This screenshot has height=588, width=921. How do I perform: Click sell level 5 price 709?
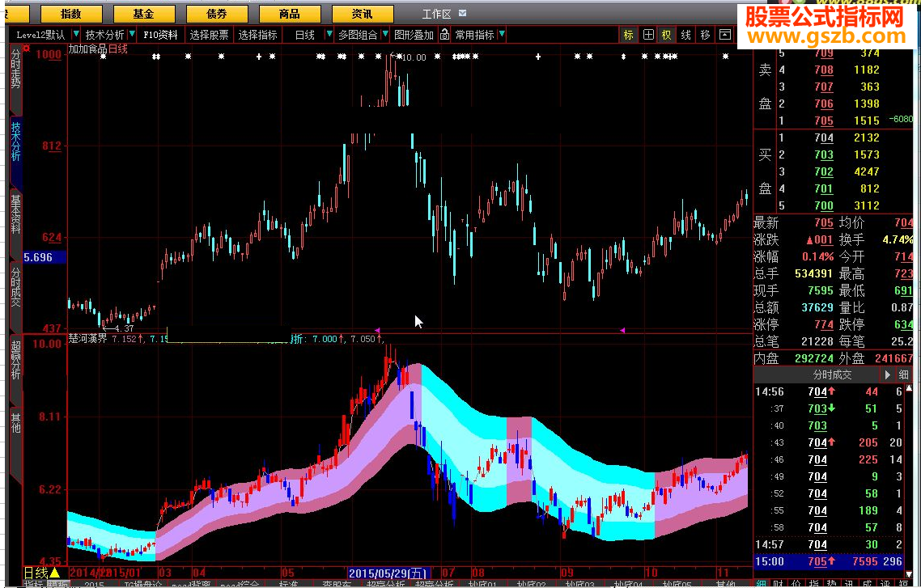pyautogui.click(x=824, y=53)
